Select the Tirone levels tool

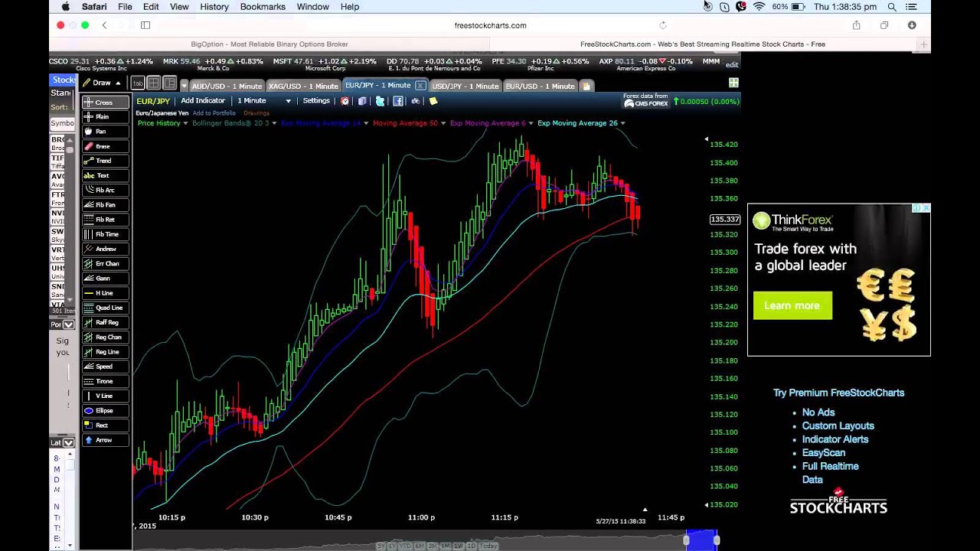[105, 381]
